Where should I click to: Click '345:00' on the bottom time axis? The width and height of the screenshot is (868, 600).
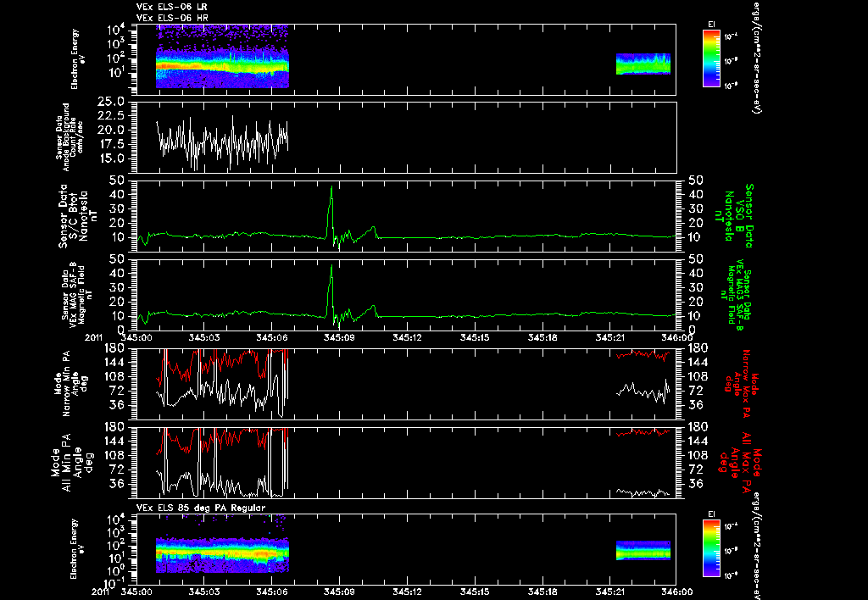[136, 592]
